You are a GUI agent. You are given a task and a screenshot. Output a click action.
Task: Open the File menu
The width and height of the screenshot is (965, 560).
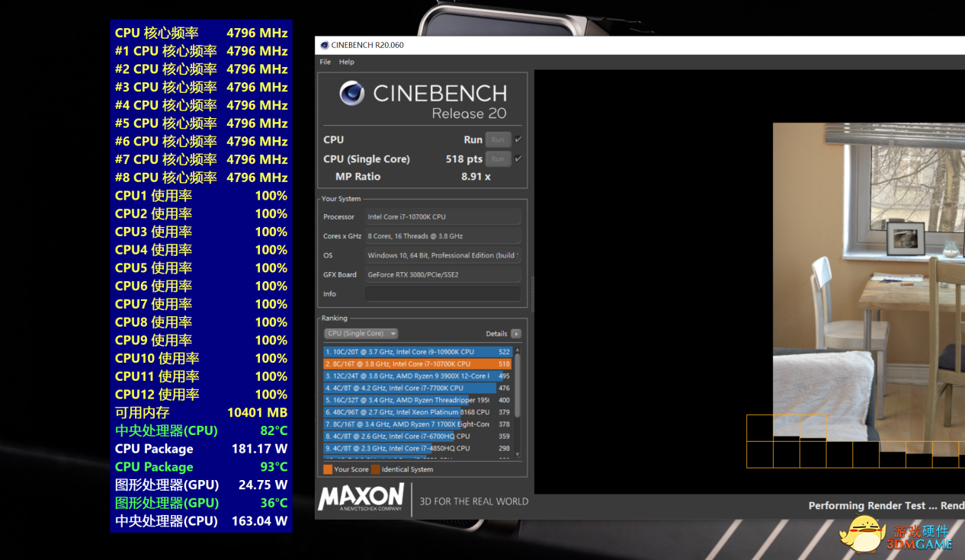click(325, 62)
